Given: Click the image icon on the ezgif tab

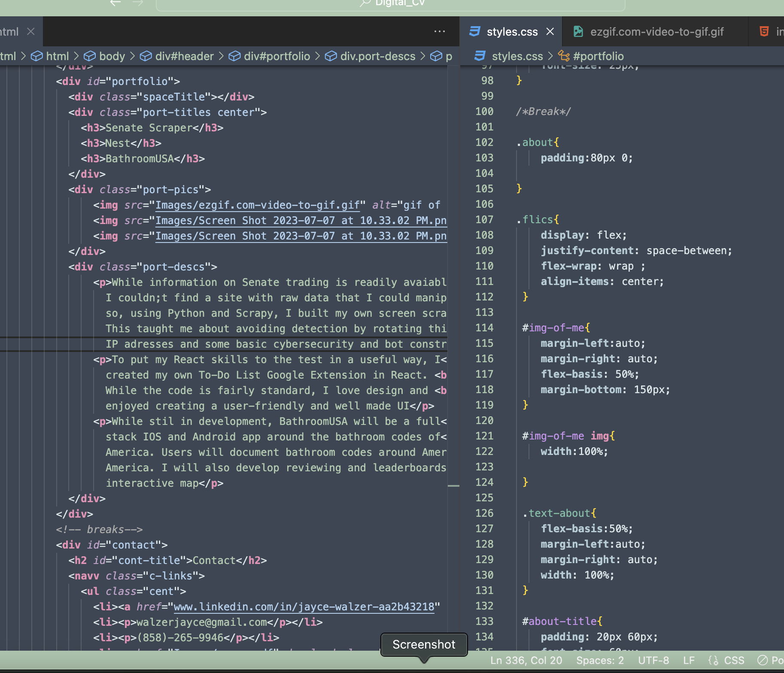Looking at the screenshot, I should [578, 31].
